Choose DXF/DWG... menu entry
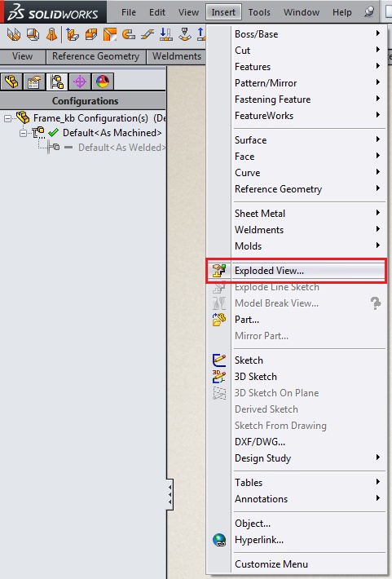 click(x=297, y=442)
